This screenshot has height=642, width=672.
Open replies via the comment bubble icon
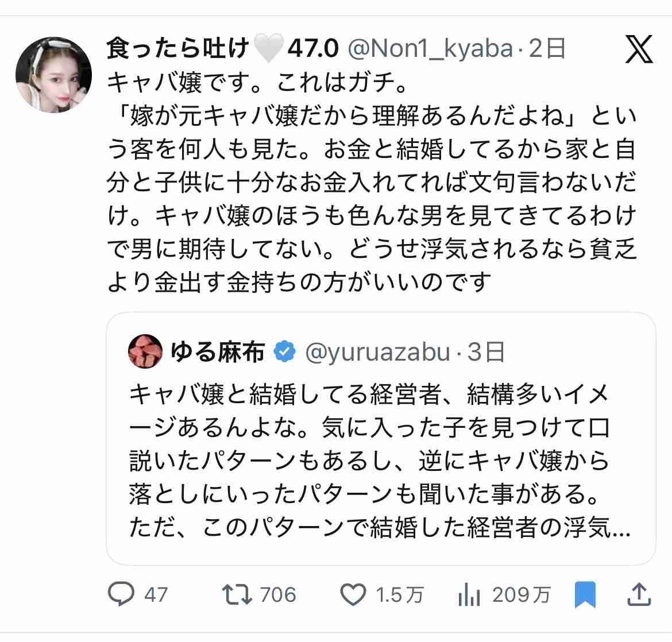tap(121, 594)
